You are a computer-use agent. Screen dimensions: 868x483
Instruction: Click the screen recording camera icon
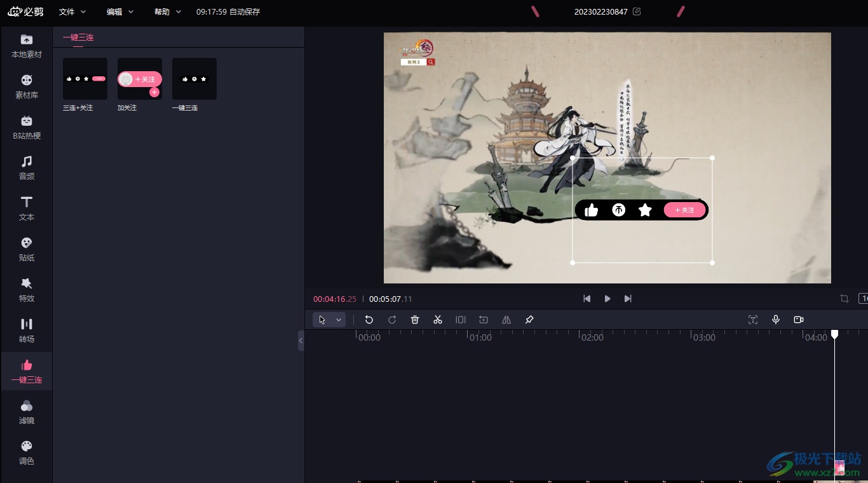(x=799, y=320)
